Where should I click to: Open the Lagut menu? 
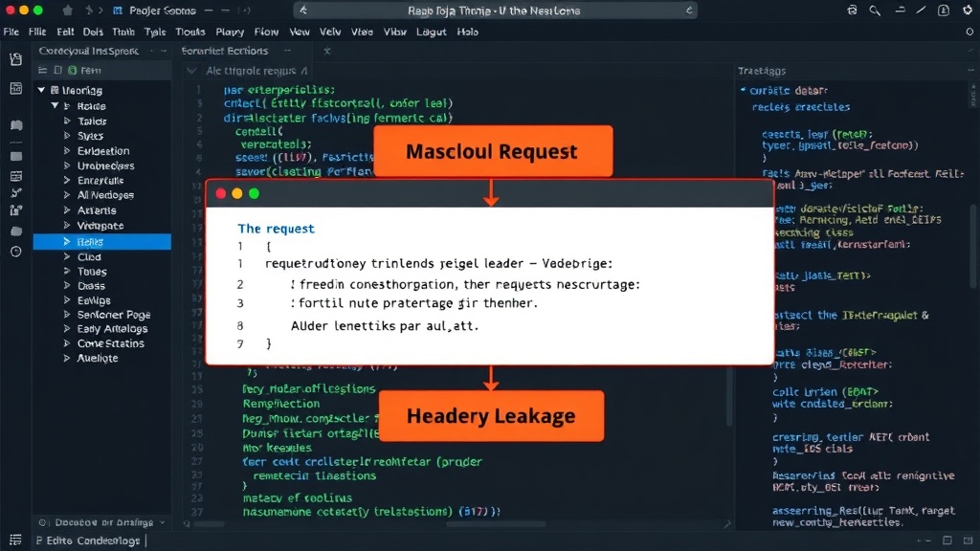pyautogui.click(x=432, y=32)
